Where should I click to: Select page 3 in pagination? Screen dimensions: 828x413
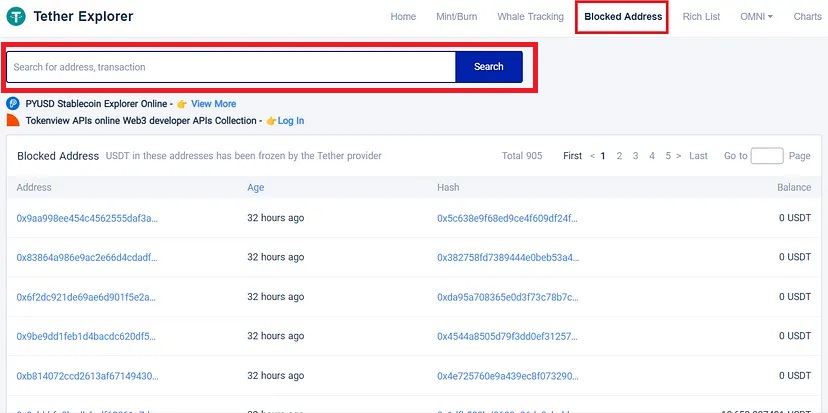[x=635, y=156]
